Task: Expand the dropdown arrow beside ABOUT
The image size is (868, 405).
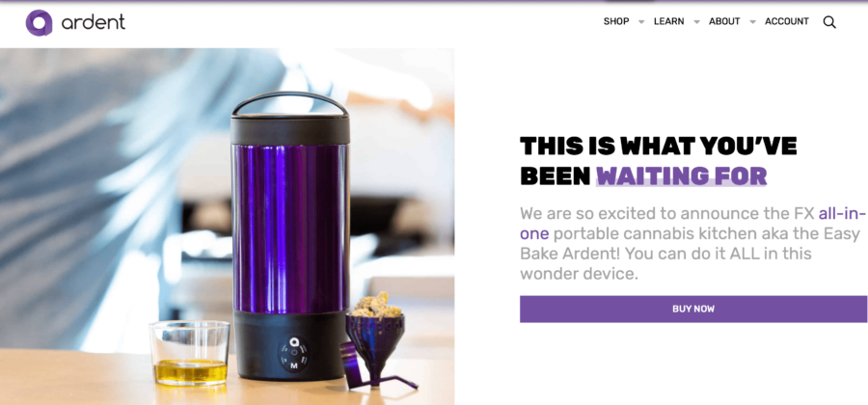Action: click(x=752, y=22)
